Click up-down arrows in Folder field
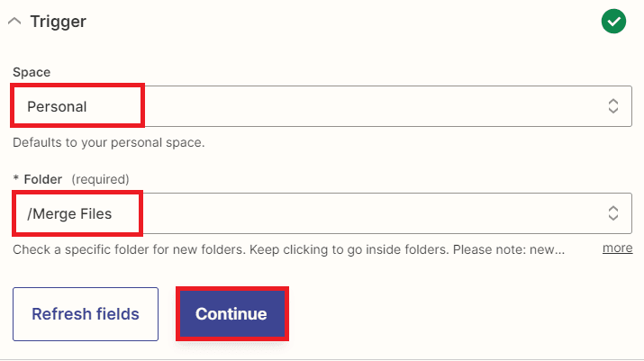 coord(613,213)
